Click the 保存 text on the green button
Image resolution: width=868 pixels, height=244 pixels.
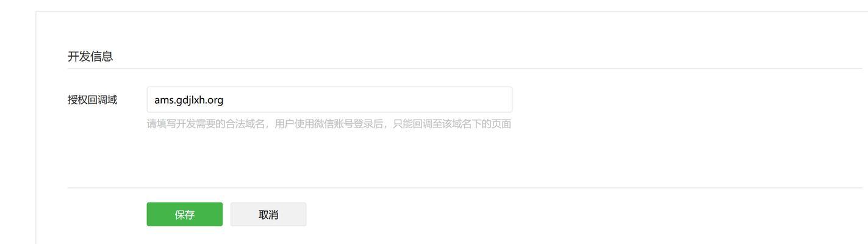coord(184,214)
